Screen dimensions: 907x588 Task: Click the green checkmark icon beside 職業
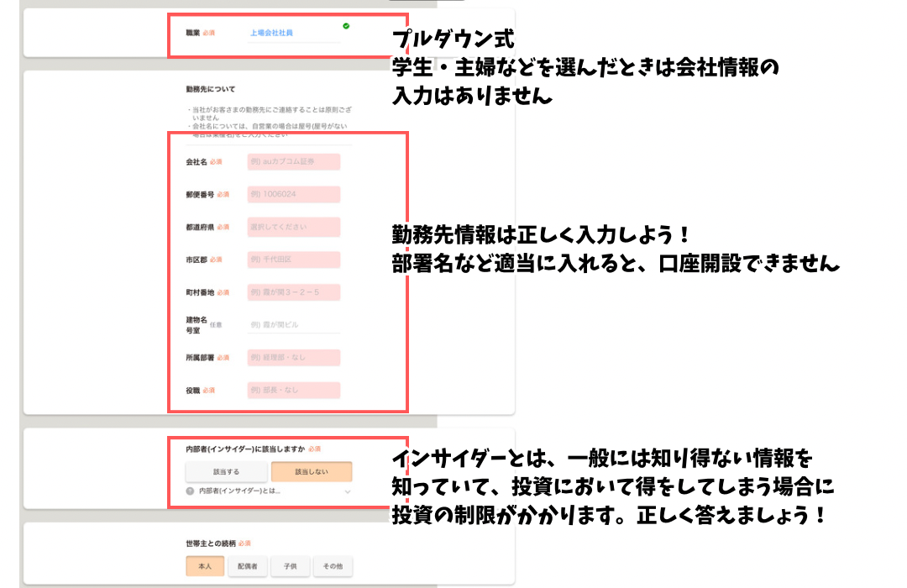coord(346,26)
